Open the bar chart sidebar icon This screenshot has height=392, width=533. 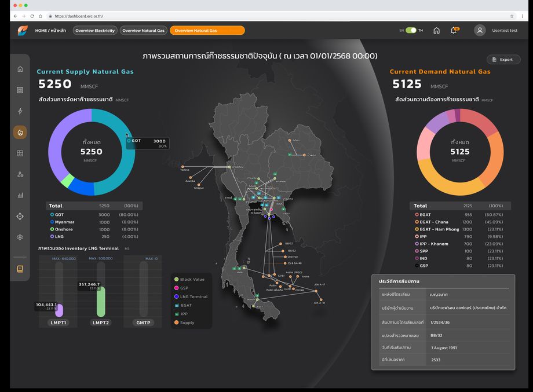click(x=20, y=195)
